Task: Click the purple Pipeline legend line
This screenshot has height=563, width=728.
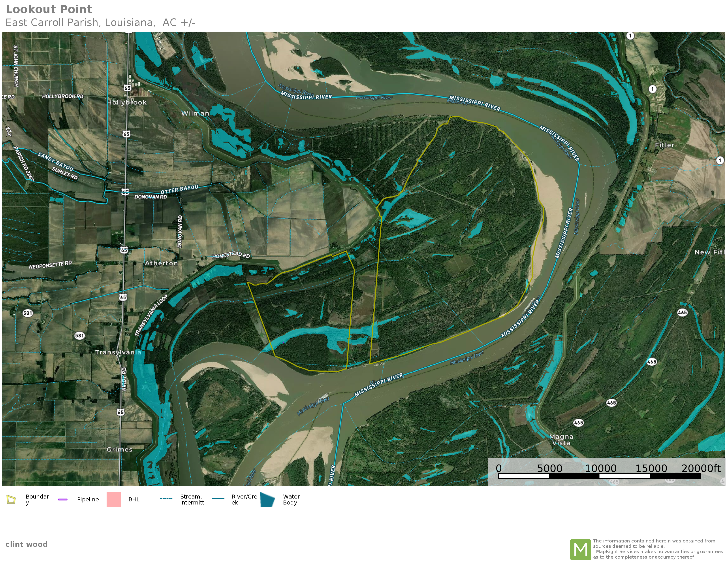Action: tap(63, 499)
